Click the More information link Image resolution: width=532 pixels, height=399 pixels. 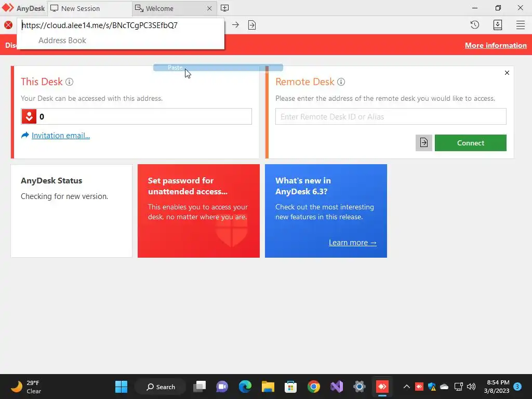click(x=496, y=46)
